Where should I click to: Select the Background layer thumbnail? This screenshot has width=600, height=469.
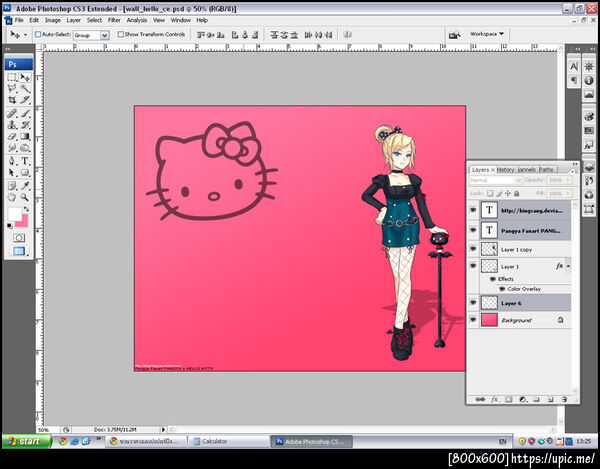(489, 319)
